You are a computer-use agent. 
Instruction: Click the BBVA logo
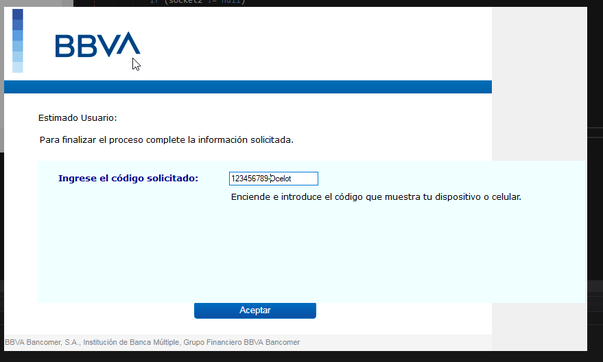tap(98, 45)
